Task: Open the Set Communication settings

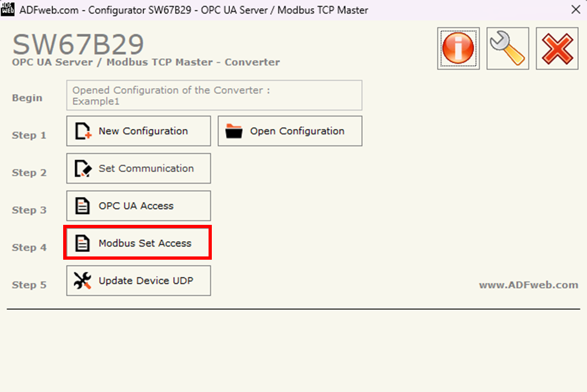Action: (x=138, y=168)
